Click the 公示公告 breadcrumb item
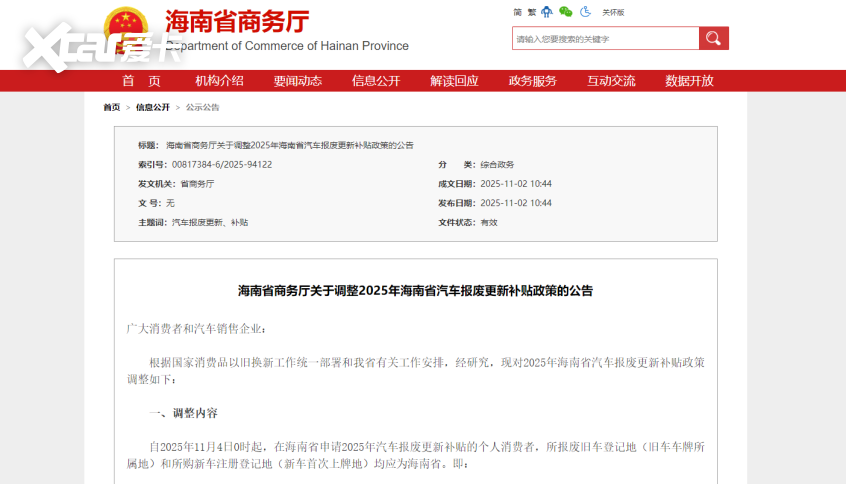Image resolution: width=846 pixels, height=484 pixels. (203, 107)
